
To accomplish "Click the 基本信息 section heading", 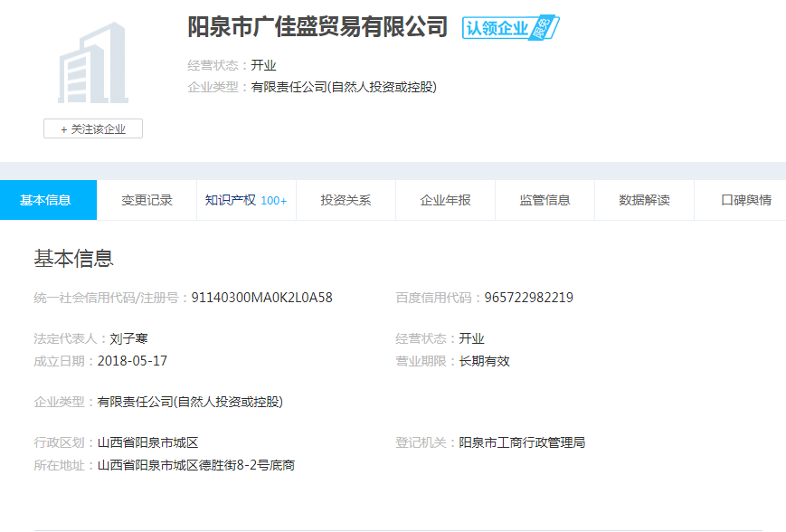I will [73, 259].
